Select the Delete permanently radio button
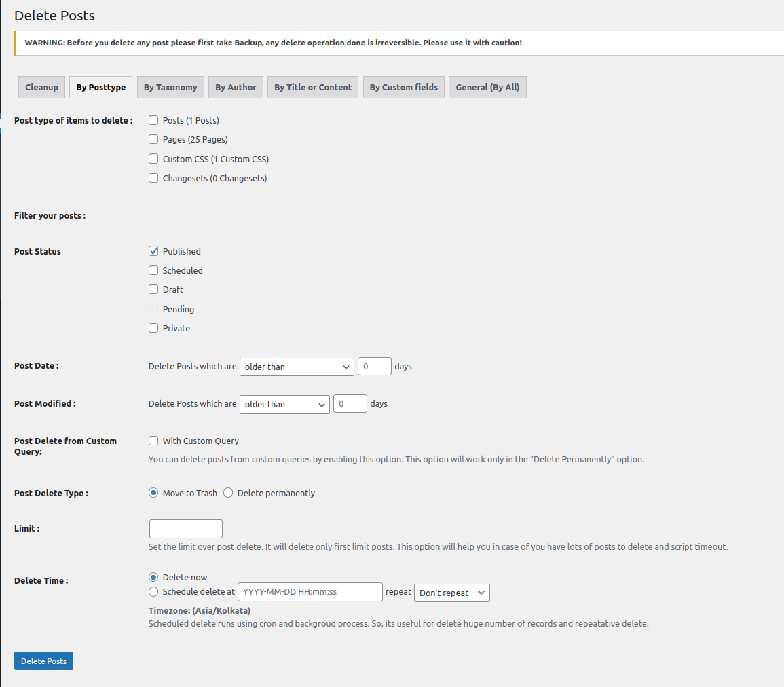This screenshot has height=687, width=784. point(228,493)
